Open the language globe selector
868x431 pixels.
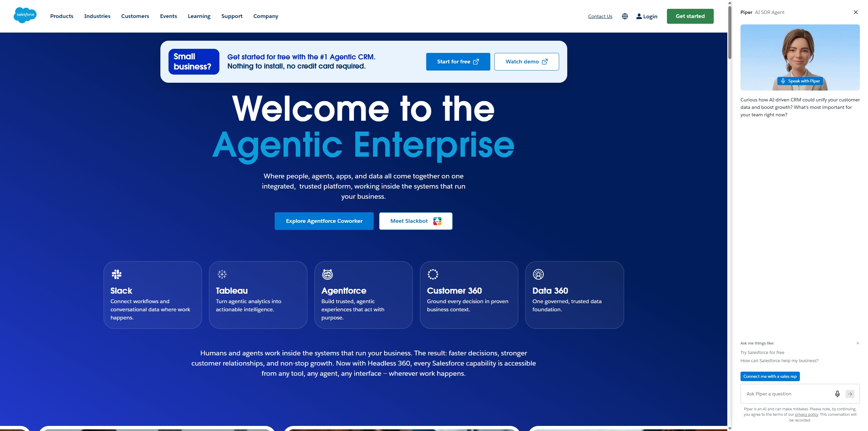[x=625, y=16]
